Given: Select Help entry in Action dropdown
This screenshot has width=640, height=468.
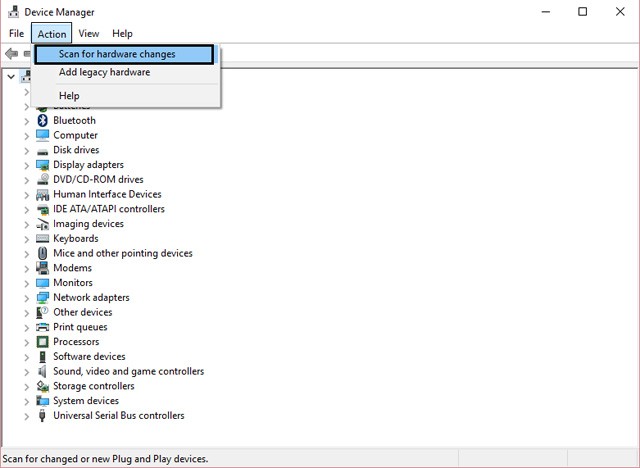Looking at the screenshot, I should 69,96.
